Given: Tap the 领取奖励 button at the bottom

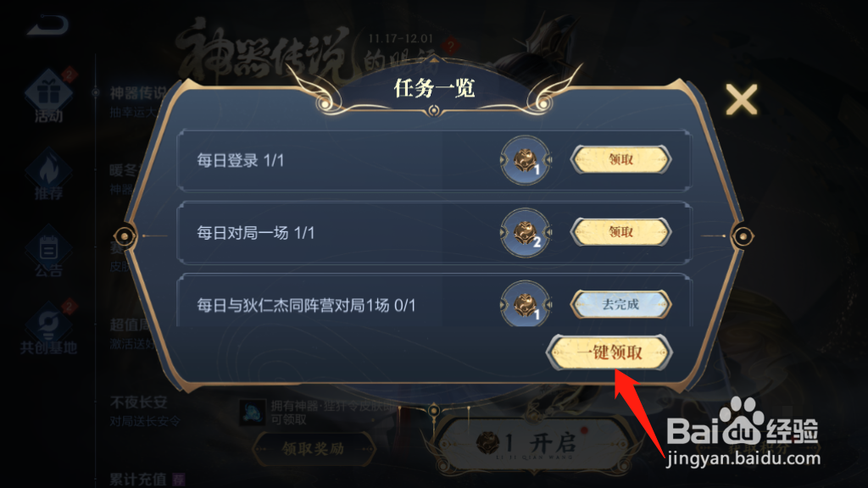Looking at the screenshot, I should tap(314, 449).
